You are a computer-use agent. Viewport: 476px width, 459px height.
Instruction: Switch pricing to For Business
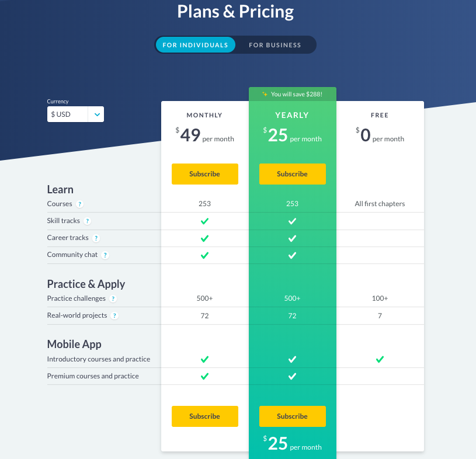coord(275,45)
